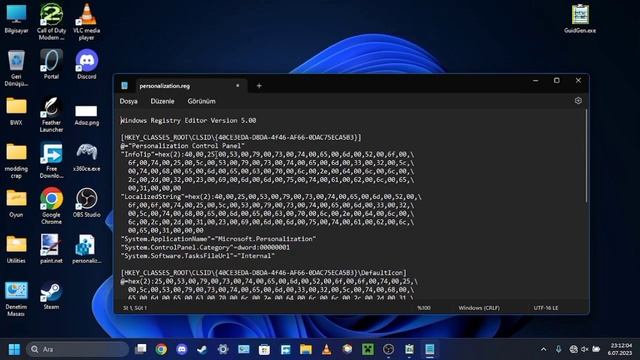Select Call of Duty Modern desktop shortcut

tap(51, 22)
